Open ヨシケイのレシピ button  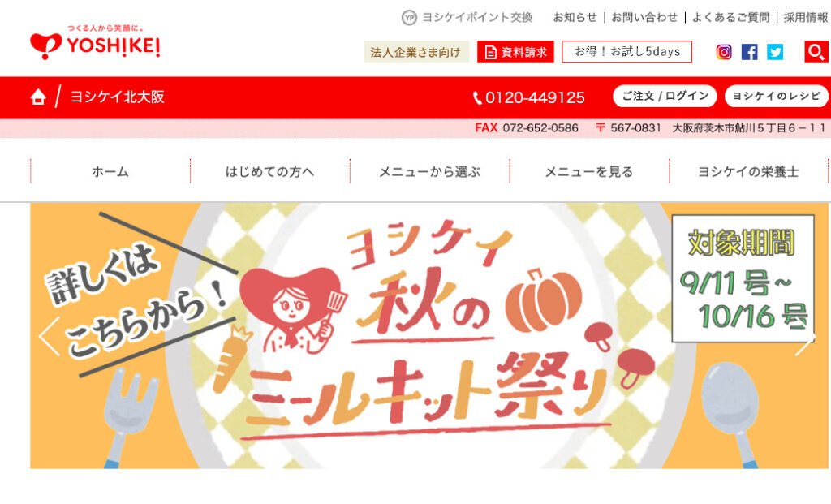coord(777,97)
